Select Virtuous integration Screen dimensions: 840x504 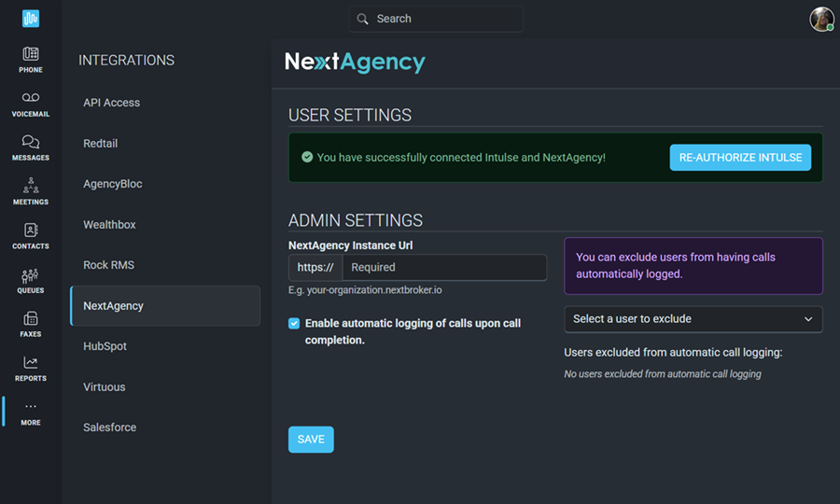click(165, 386)
